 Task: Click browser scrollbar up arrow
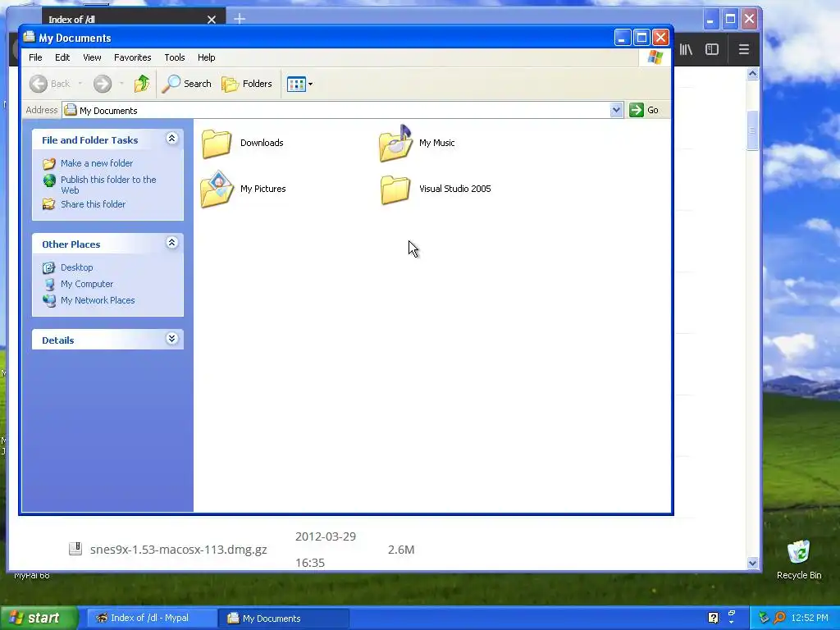753,74
